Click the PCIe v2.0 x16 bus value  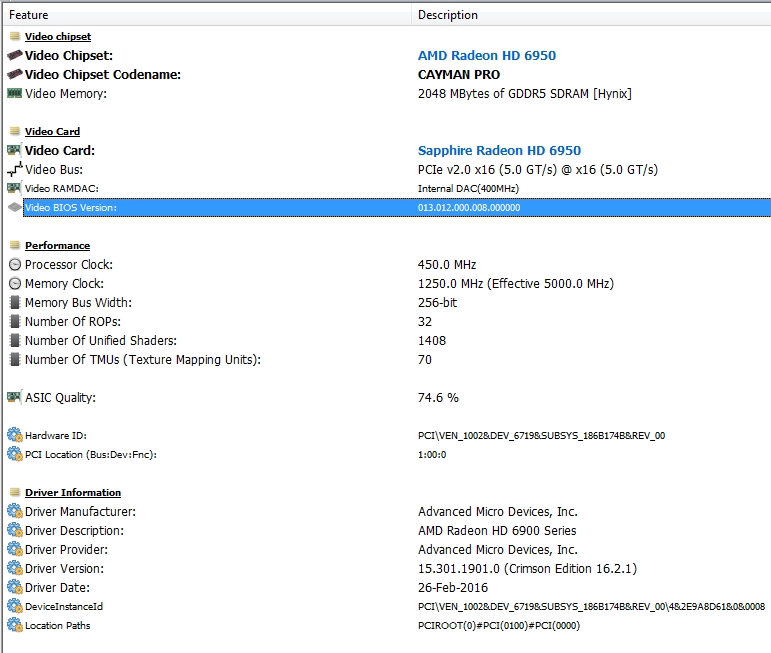[538, 170]
